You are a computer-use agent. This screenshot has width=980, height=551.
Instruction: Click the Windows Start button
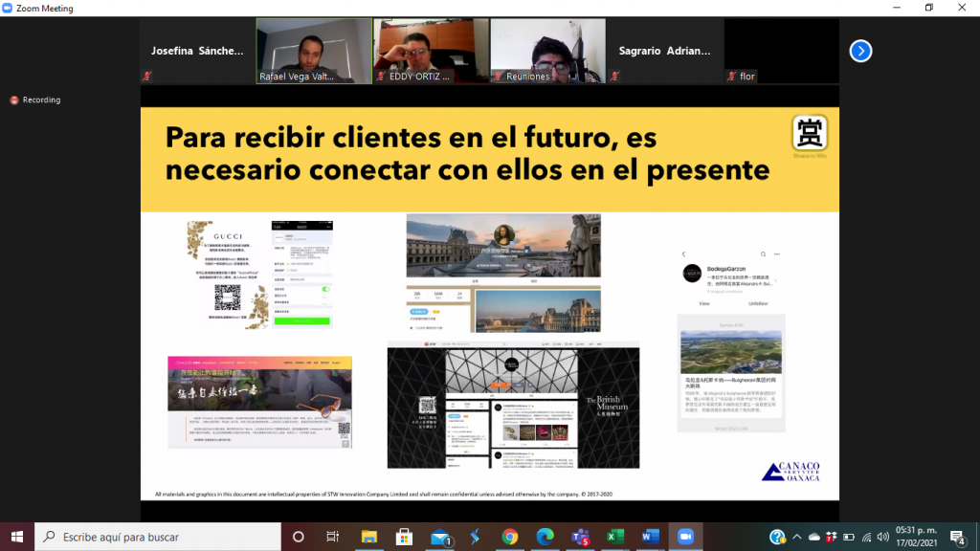[17, 537]
